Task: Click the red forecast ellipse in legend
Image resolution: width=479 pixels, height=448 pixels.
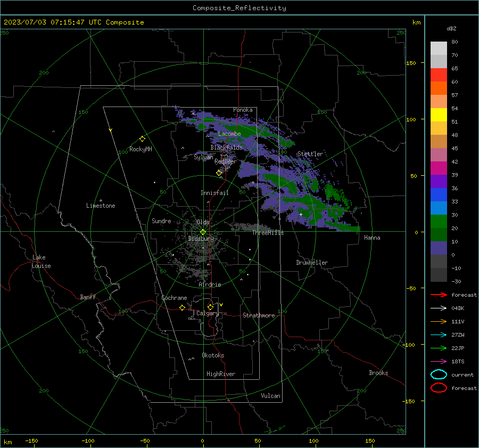Action: click(x=439, y=388)
